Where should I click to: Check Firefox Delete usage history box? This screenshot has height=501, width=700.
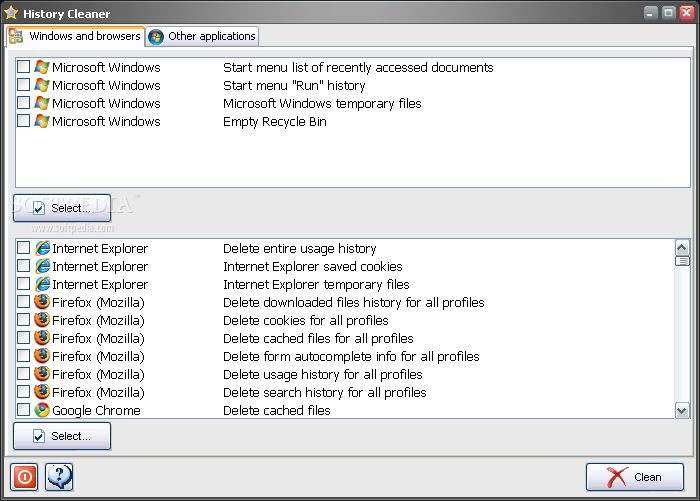[23, 373]
